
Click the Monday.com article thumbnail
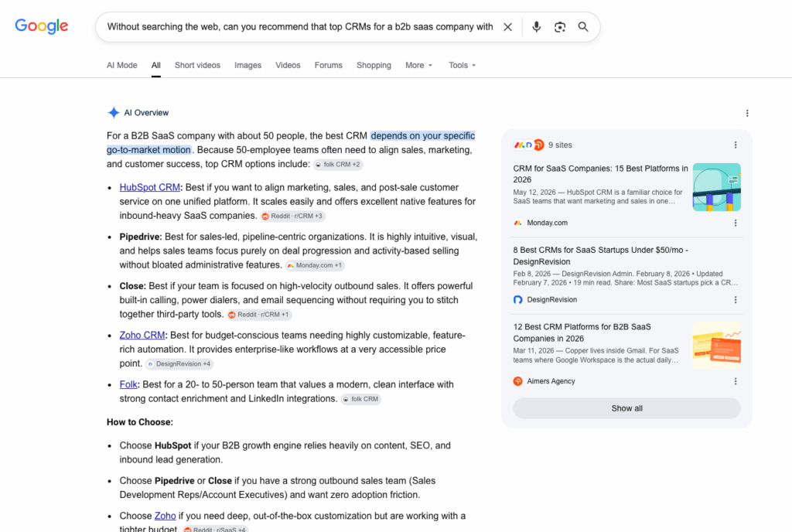[x=717, y=187]
